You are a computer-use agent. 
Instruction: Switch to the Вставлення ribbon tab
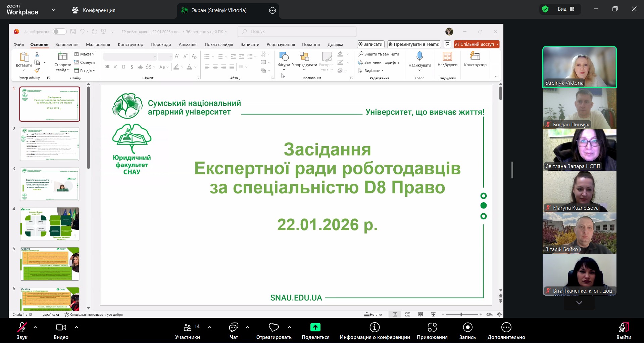pos(67,44)
